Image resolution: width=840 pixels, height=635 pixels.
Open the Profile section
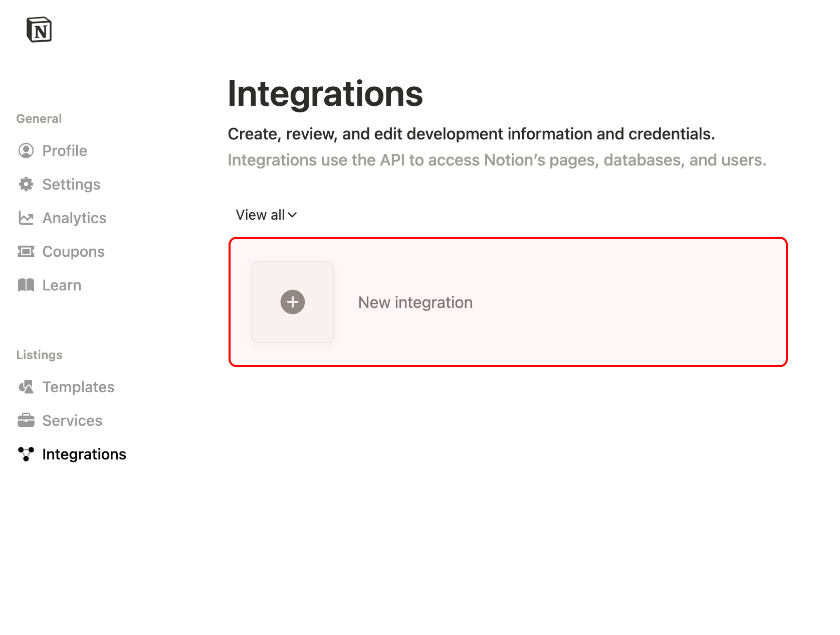(x=64, y=150)
